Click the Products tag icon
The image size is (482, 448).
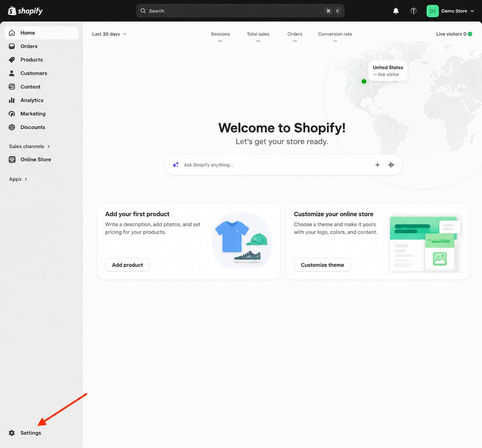(x=12, y=60)
